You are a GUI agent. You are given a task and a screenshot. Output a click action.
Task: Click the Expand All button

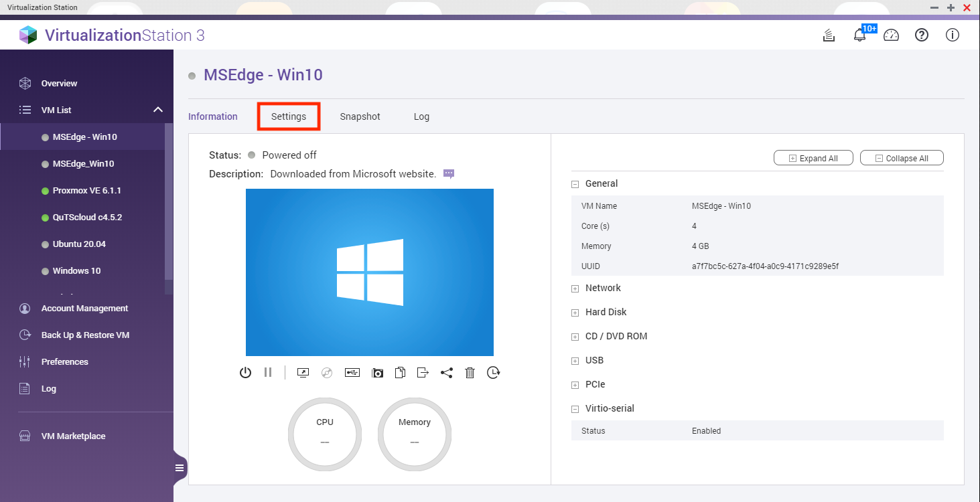tap(813, 158)
